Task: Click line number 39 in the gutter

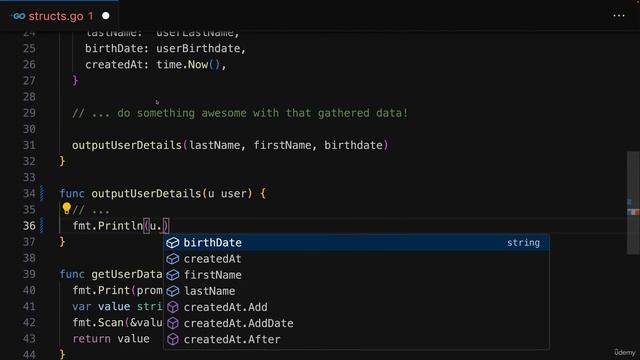Action: coord(29,274)
